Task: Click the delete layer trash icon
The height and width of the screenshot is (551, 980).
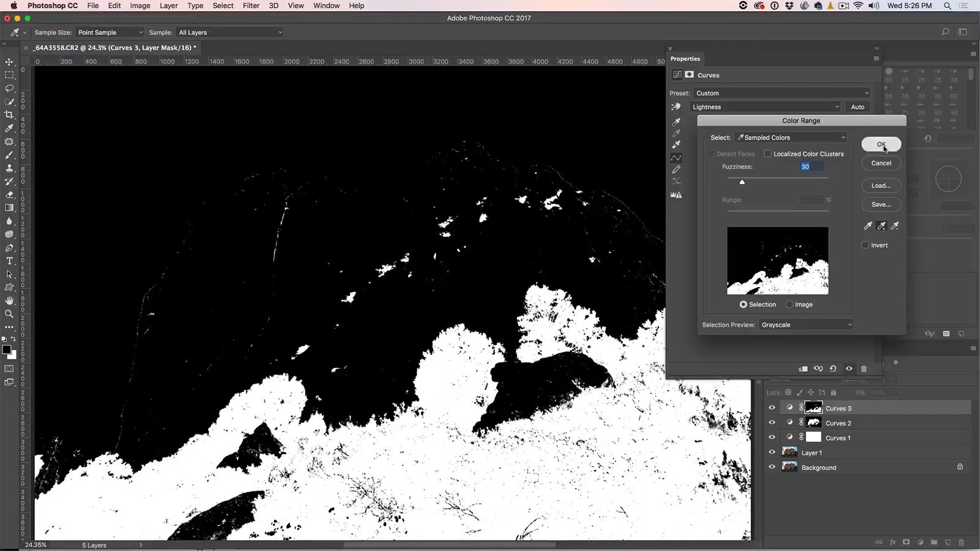Action: tap(960, 542)
